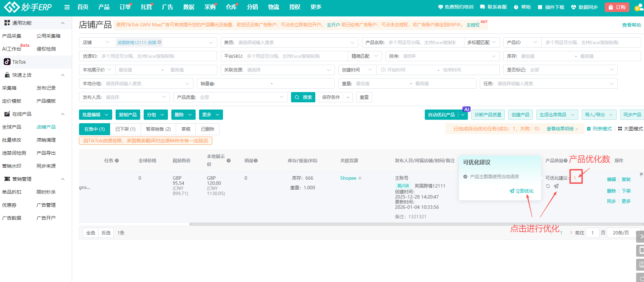Viewport: 644px width, 282px height.
Task: Close the auto-optimize task completed notice
Action: click(577, 129)
